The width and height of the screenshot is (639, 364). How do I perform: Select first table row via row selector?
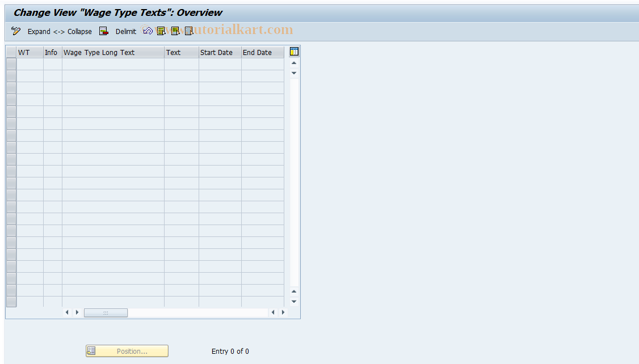pos(11,64)
